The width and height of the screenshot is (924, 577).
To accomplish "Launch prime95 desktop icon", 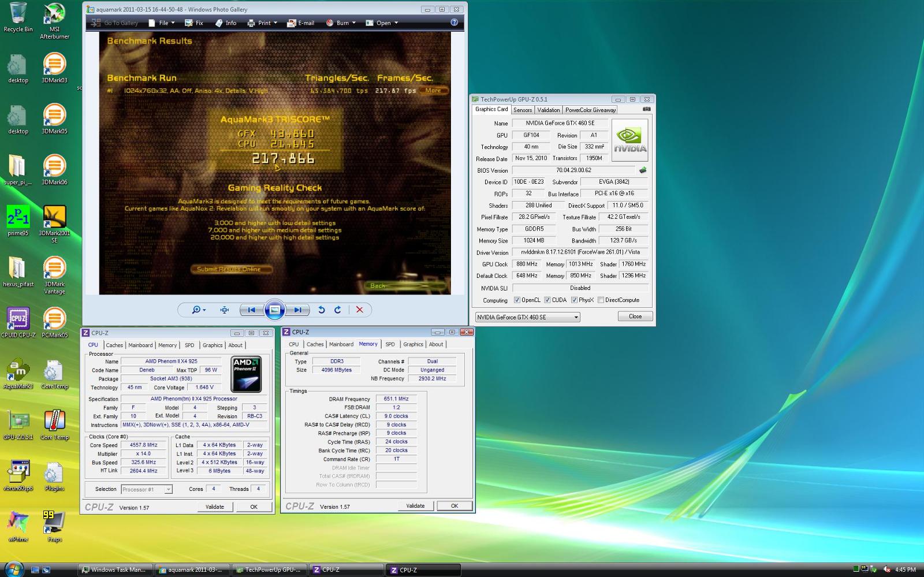I will pos(18,221).
